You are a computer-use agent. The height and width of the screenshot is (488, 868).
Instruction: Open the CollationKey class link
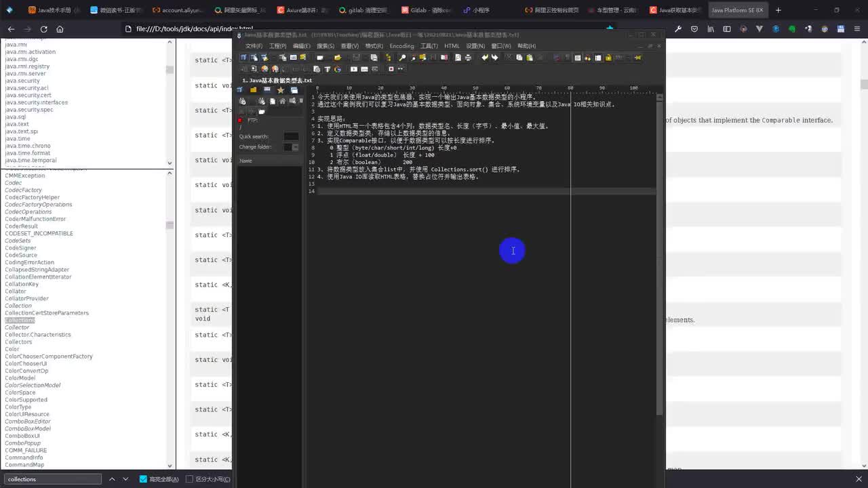coord(22,284)
